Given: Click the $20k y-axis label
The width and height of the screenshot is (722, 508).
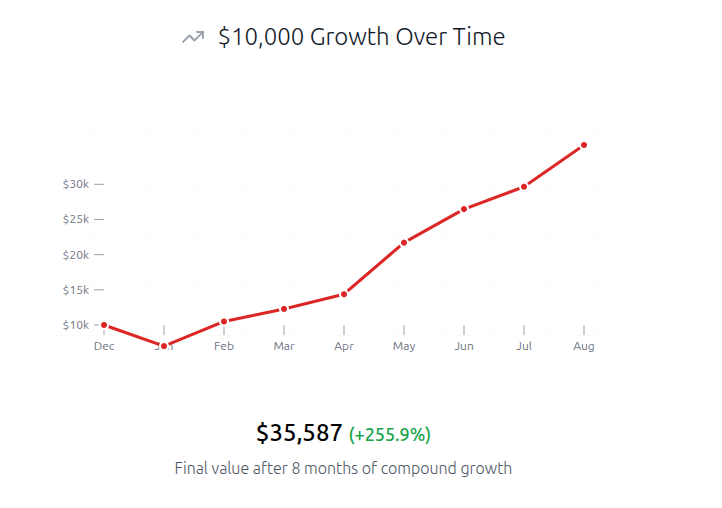Looking at the screenshot, I should click(x=76, y=255).
